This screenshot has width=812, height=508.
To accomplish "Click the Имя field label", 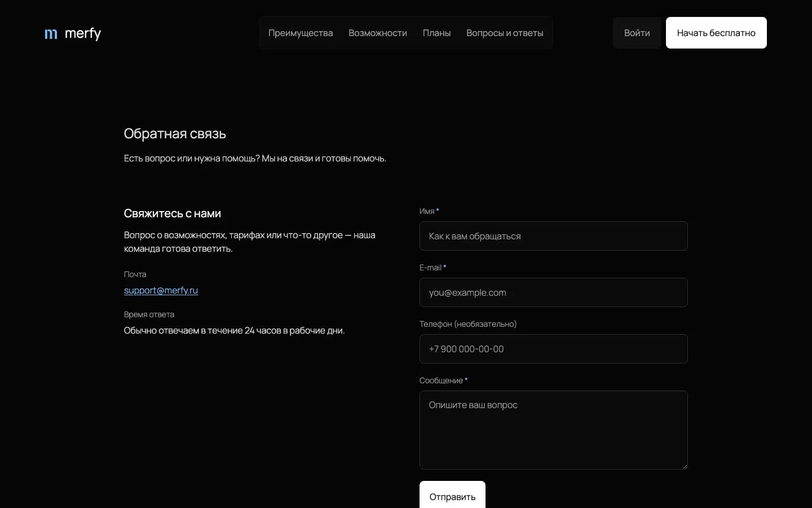I will pos(429,211).
